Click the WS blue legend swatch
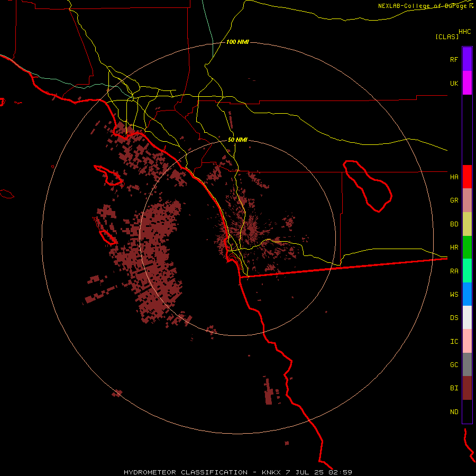This screenshot has width=476, height=476. (x=467, y=294)
